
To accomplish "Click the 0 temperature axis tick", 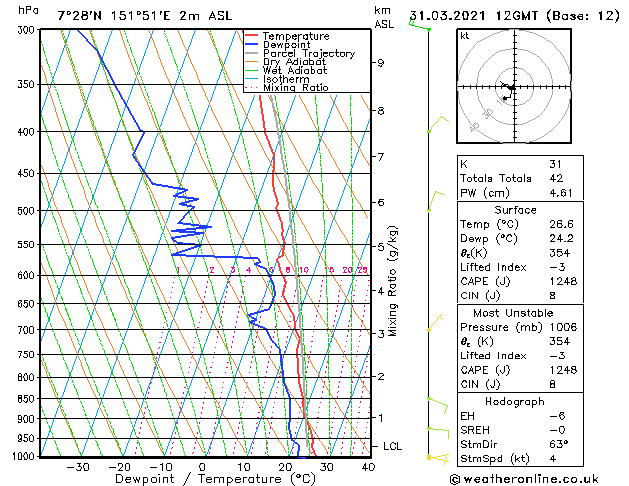I will (202, 467).
